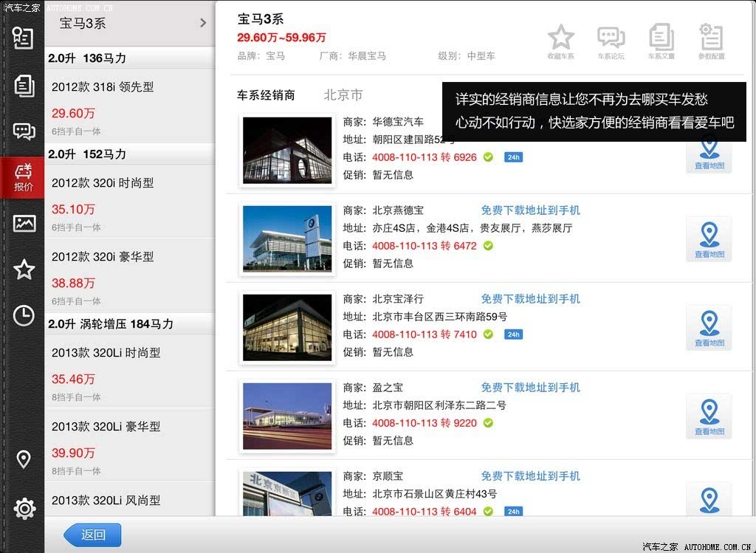Call 盈之宝 phone number ending 9220
Viewport: 756px width, 553px height.
[425, 423]
